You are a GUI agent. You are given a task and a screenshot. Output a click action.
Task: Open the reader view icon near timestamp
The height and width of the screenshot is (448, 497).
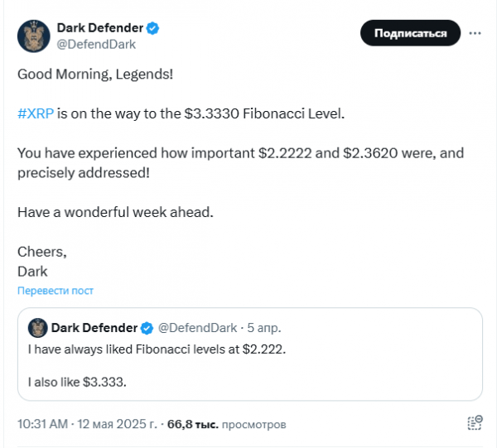475,423
